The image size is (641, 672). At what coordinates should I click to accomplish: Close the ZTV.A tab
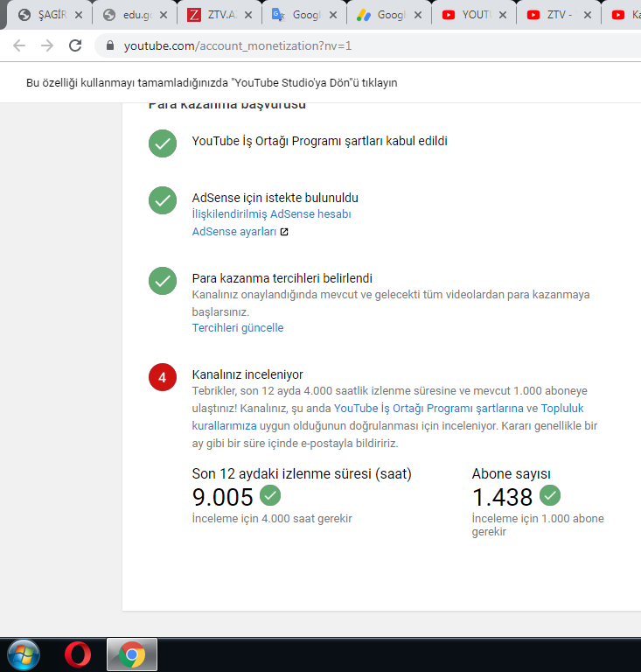click(248, 15)
